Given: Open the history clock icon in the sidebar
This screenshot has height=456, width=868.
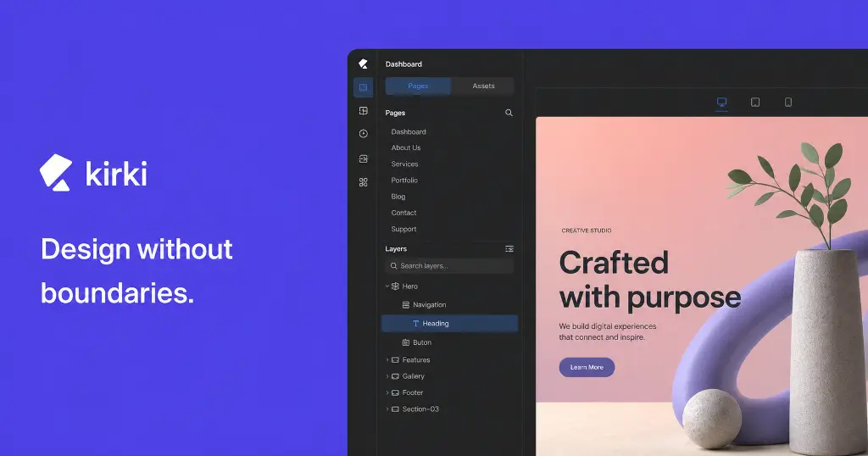Looking at the screenshot, I should (x=363, y=133).
